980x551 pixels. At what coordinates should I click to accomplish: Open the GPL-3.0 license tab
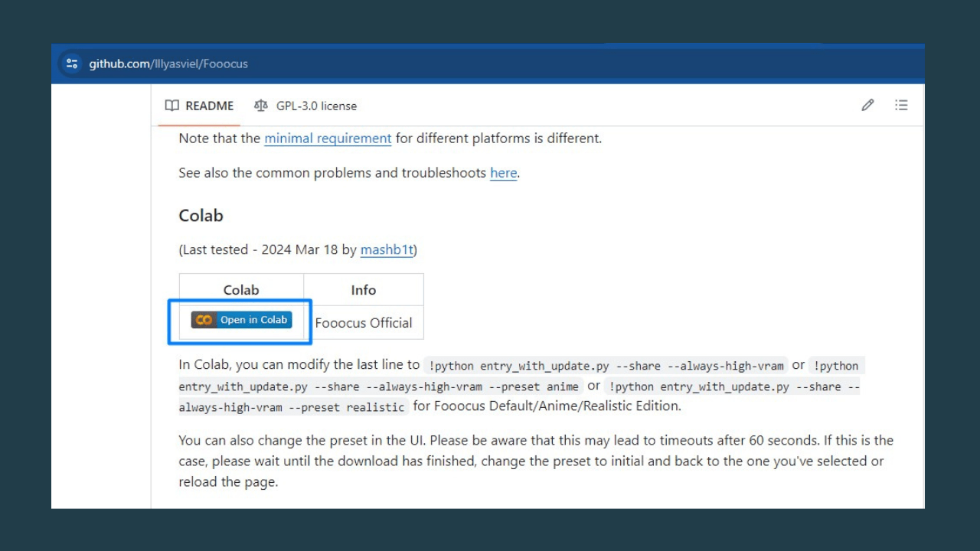tap(305, 106)
